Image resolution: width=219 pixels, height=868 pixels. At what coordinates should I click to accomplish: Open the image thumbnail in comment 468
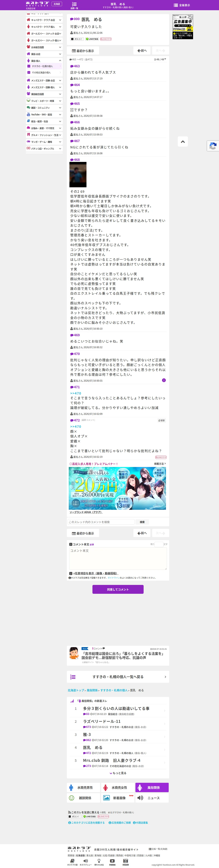(x=78, y=175)
